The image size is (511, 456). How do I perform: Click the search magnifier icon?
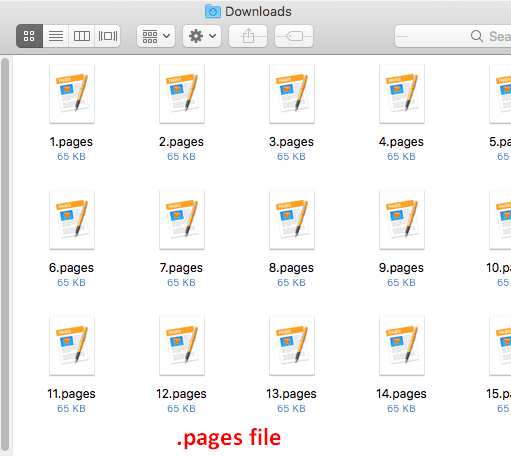click(477, 36)
